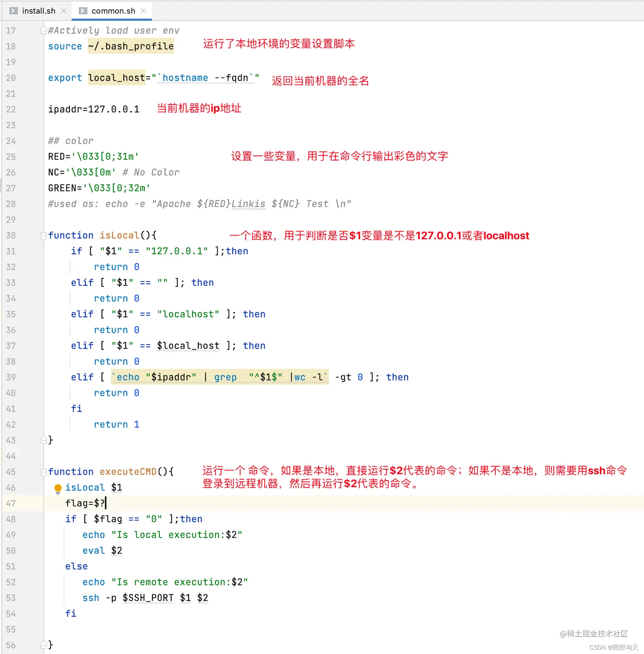
Task: Click line number 39 in the gutter
Action: pos(11,377)
